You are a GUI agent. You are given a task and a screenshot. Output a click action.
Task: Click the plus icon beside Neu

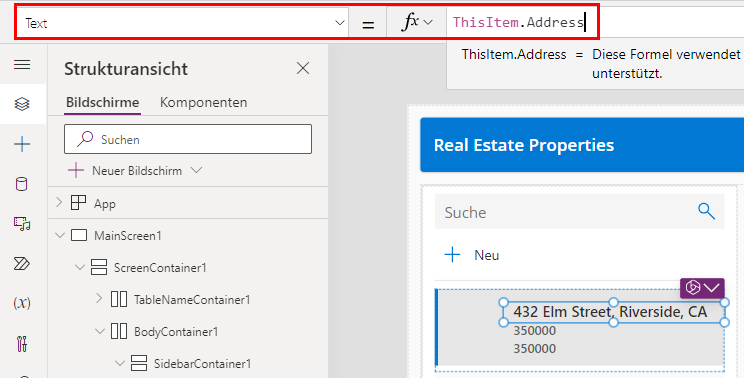tap(452, 255)
